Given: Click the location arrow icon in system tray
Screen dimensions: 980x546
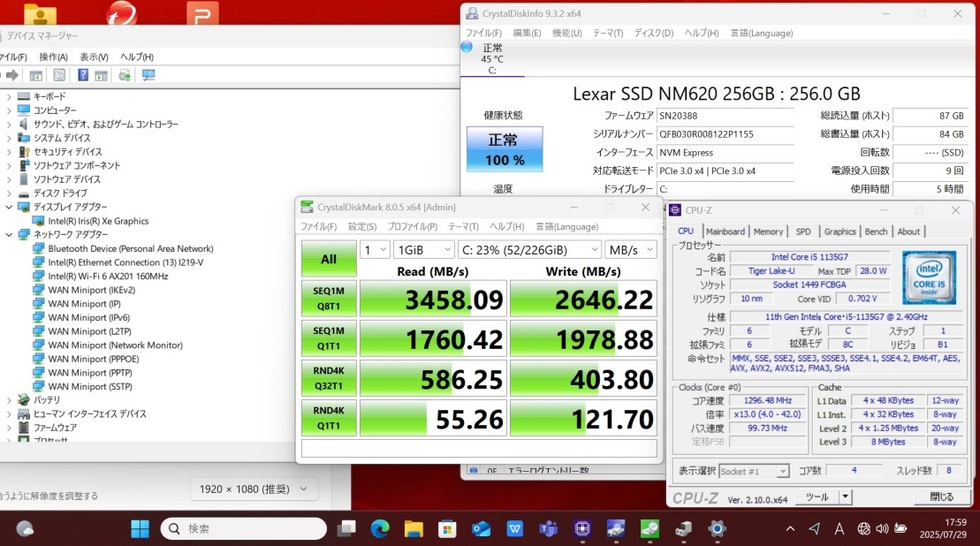Looking at the screenshot, I should (815, 528).
